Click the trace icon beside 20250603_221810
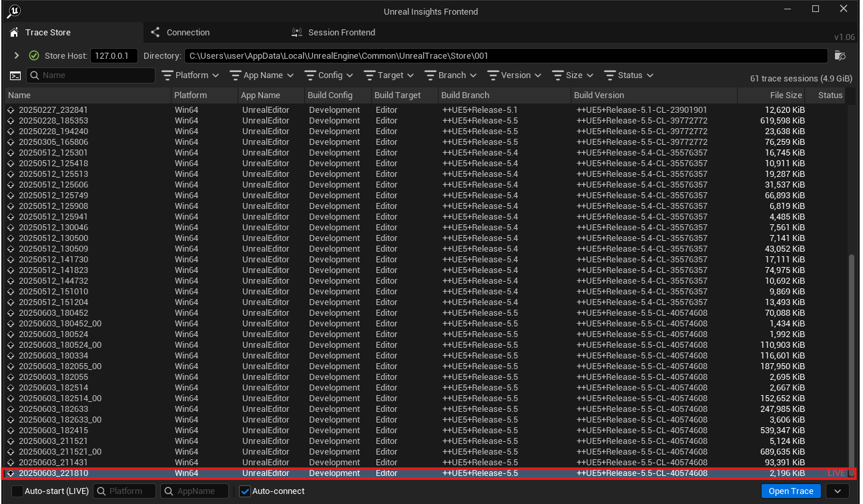The image size is (863, 504). click(11, 473)
